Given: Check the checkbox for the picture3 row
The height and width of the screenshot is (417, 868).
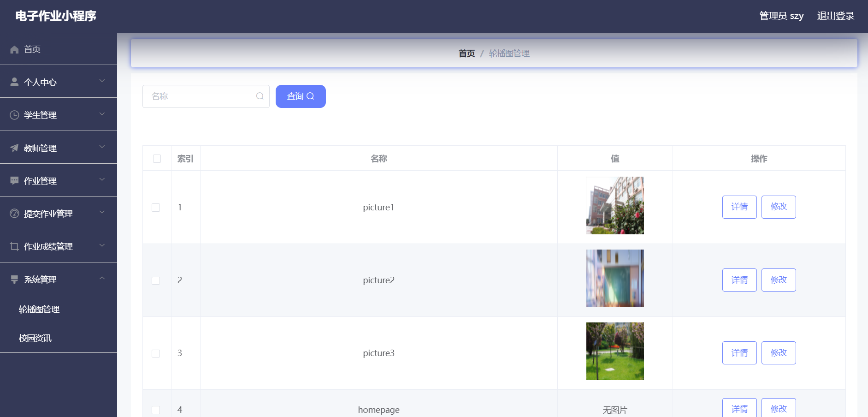Looking at the screenshot, I should [x=156, y=353].
